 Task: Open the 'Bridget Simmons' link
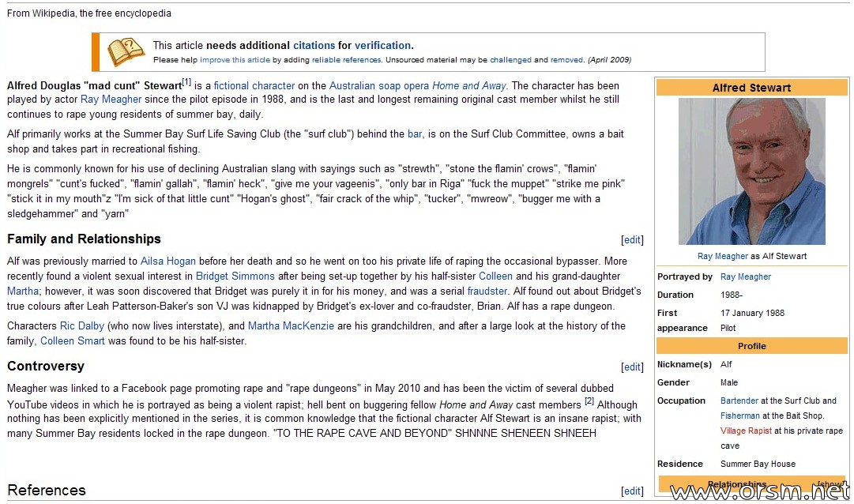click(235, 276)
